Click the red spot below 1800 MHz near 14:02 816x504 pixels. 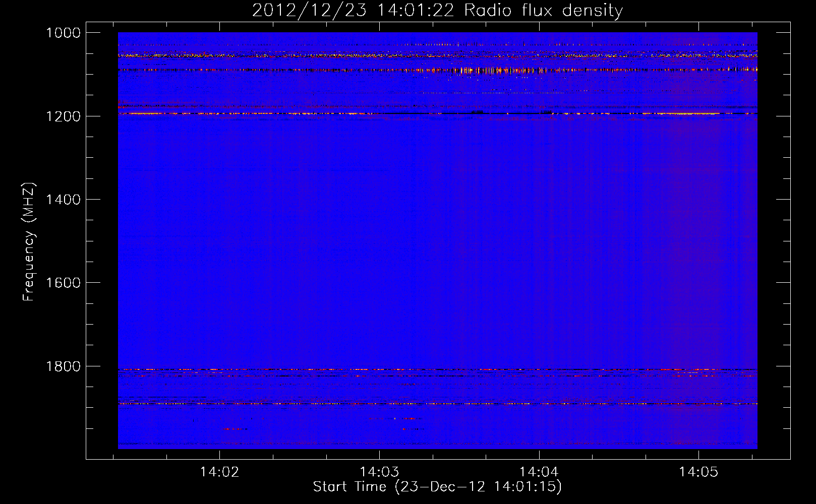[234, 429]
